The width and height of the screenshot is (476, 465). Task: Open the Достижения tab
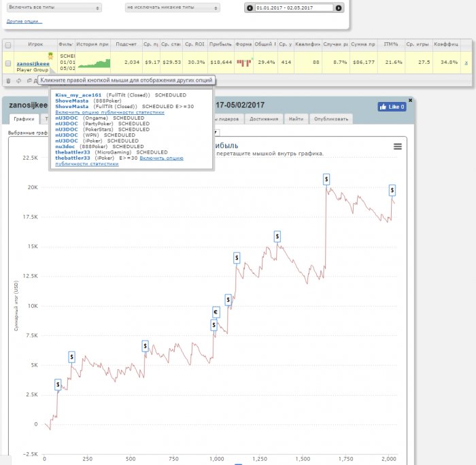(x=263, y=119)
